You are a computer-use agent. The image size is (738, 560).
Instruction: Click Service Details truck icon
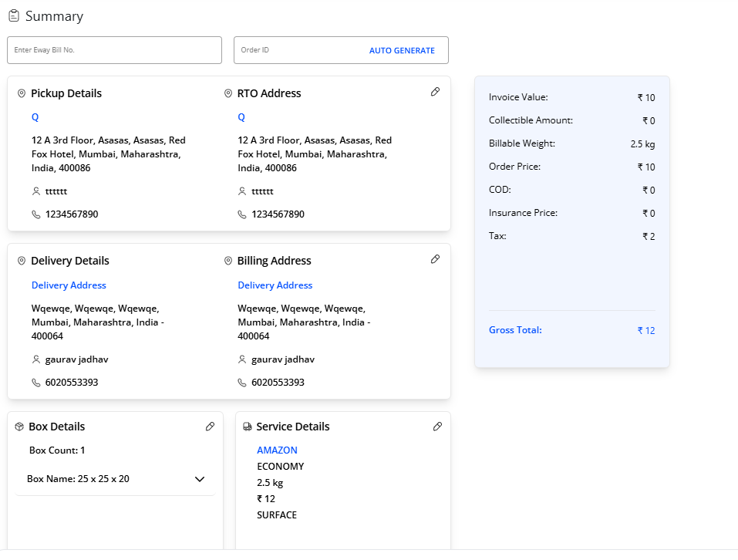coord(247,427)
